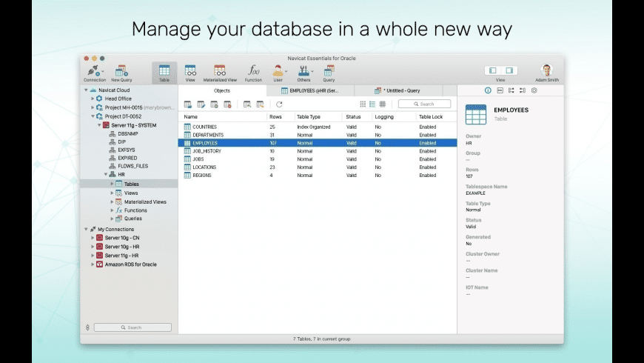The image size is (644, 363).
Task: Select the DBSNMP schema in tree
Action: pos(127,134)
